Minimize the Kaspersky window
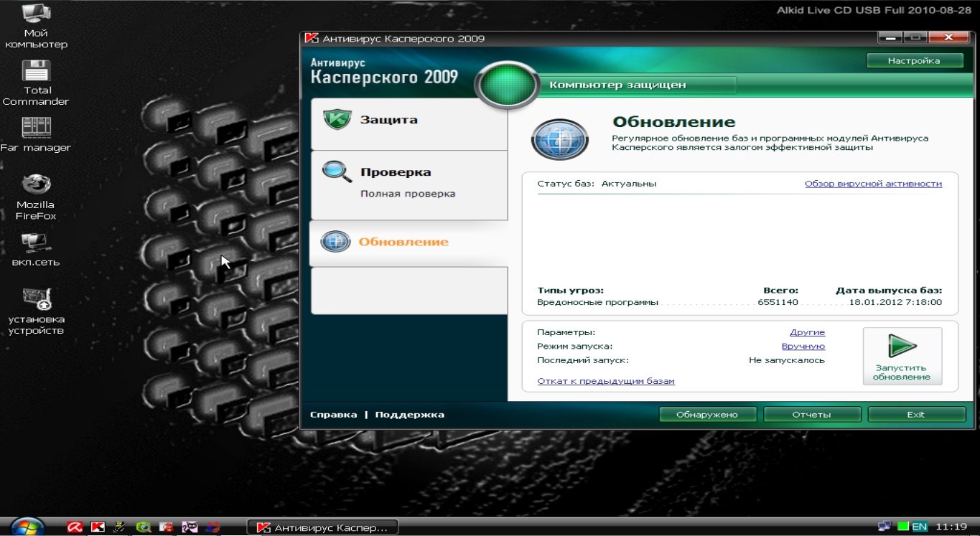The height and width of the screenshot is (536, 980). click(892, 37)
